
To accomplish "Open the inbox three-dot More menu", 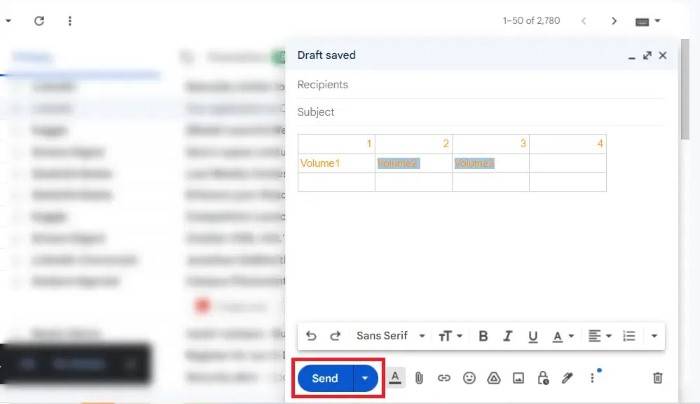I will [x=69, y=20].
